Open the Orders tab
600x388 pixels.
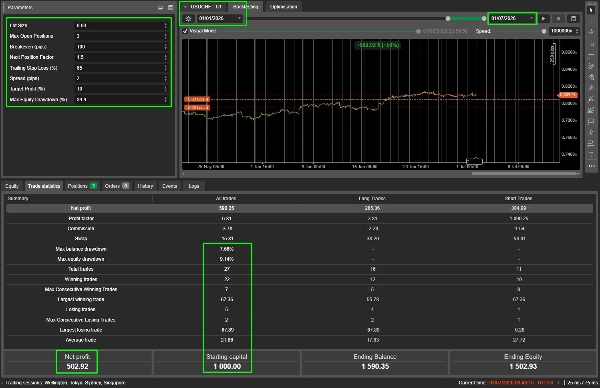click(x=116, y=186)
